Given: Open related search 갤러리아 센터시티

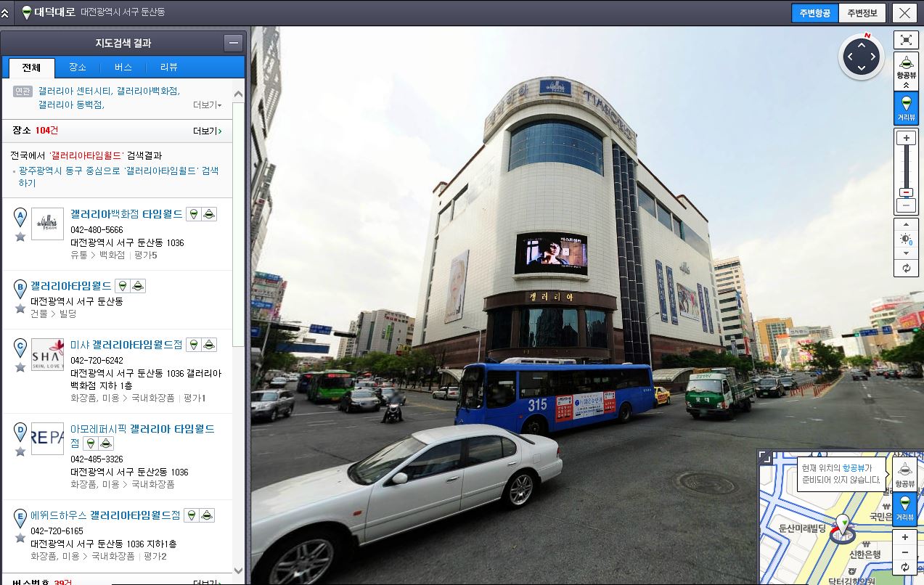Looking at the screenshot, I should coord(74,91).
